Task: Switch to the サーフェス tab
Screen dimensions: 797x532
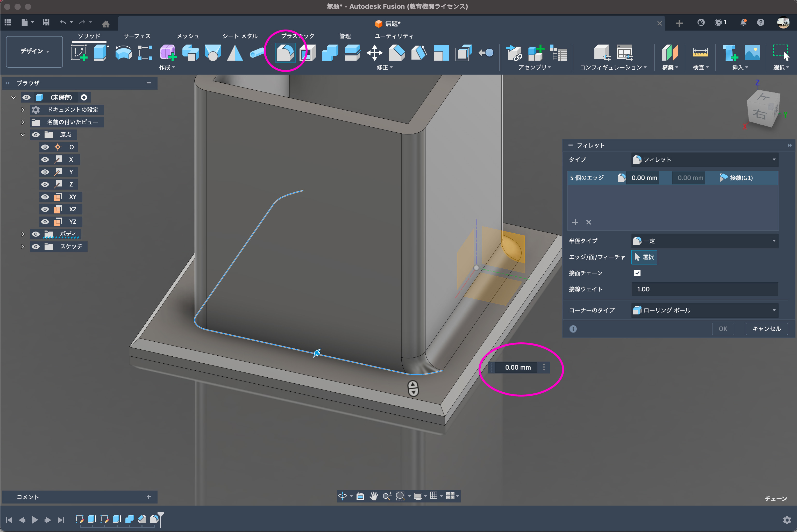Action: 137,36
